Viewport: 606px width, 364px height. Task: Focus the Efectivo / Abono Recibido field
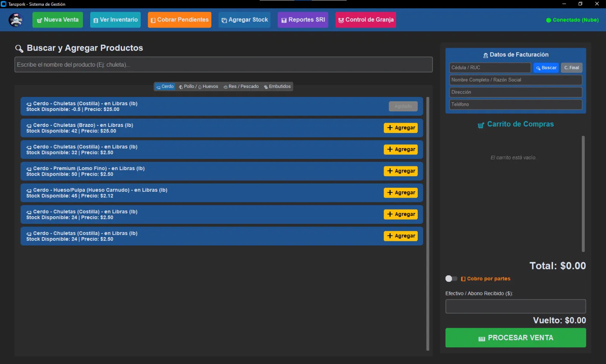coord(515,306)
